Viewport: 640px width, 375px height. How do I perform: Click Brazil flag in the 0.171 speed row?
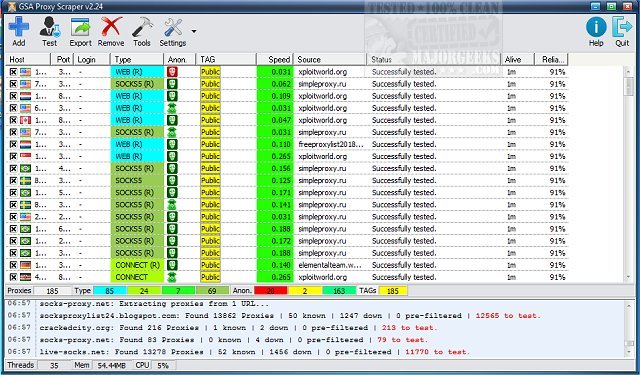click(x=25, y=193)
